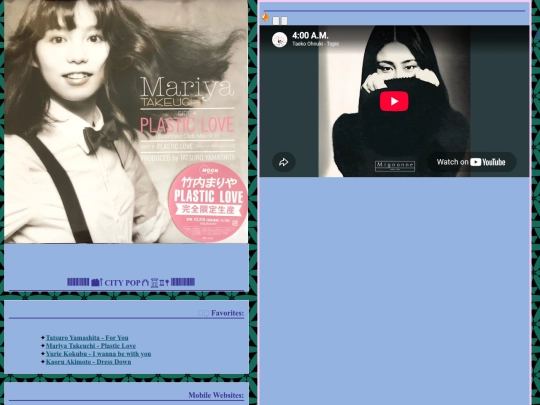Play the 4:00 A.M. YouTube video
The height and width of the screenshot is (405, 540).
(394, 101)
